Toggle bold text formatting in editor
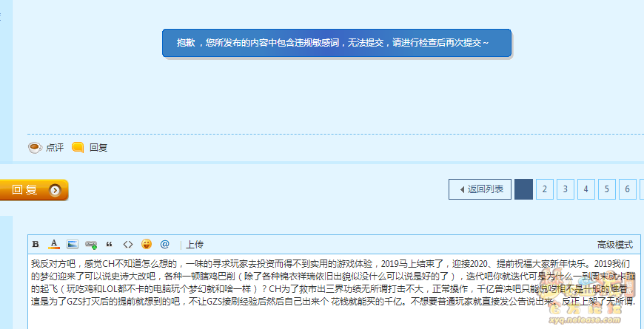644x329 pixels. click(36, 244)
